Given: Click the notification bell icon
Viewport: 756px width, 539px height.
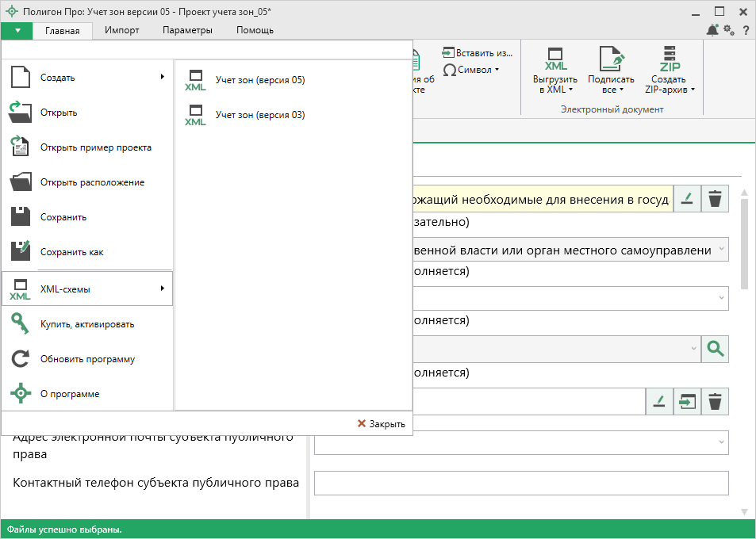Looking at the screenshot, I should 712,30.
